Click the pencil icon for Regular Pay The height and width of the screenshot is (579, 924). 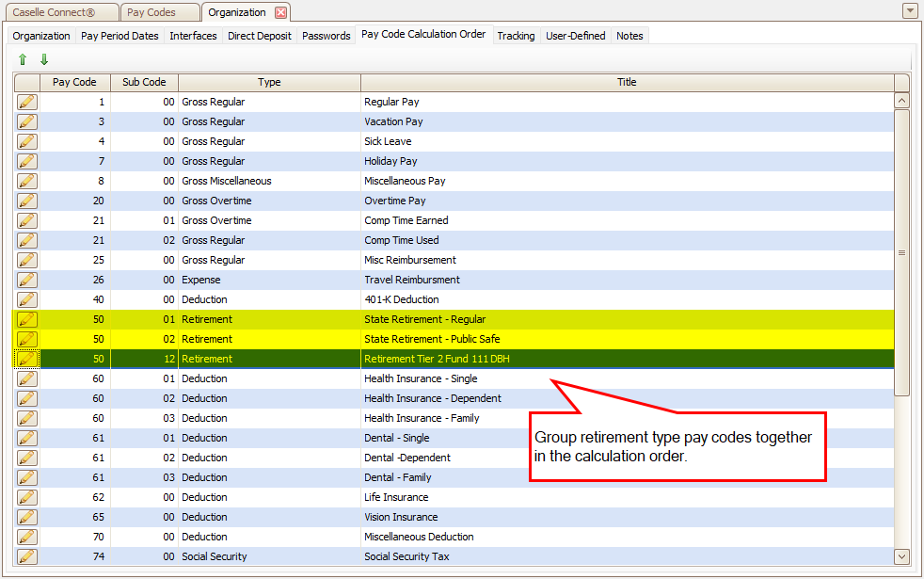[27, 102]
